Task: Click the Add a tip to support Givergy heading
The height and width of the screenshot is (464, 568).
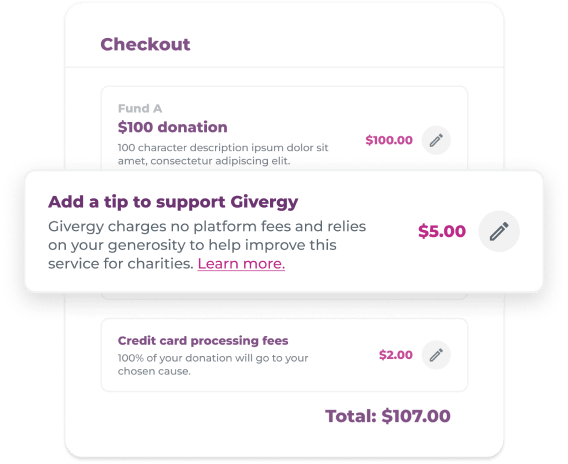Action: coord(173,202)
